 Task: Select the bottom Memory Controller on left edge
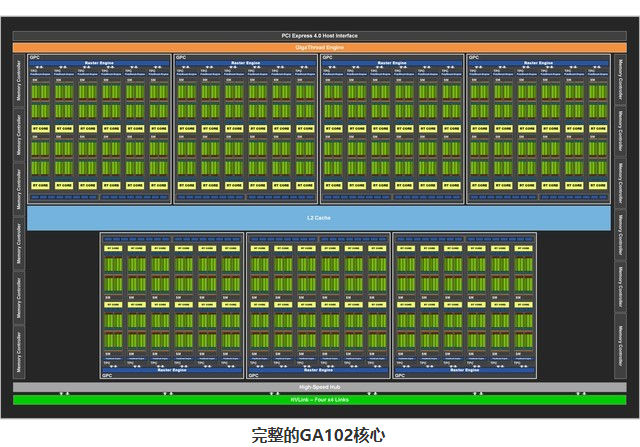pos(18,352)
